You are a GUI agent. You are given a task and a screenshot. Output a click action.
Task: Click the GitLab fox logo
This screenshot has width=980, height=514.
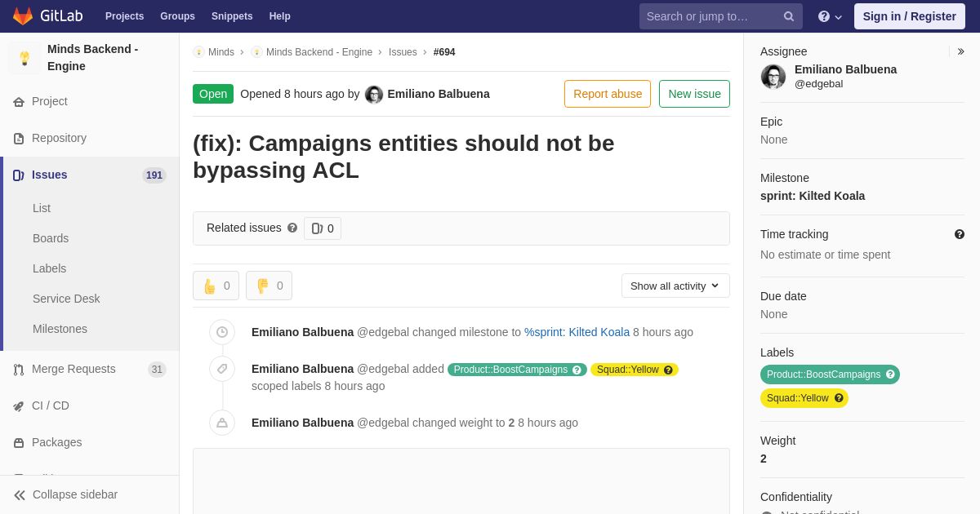tap(23, 16)
